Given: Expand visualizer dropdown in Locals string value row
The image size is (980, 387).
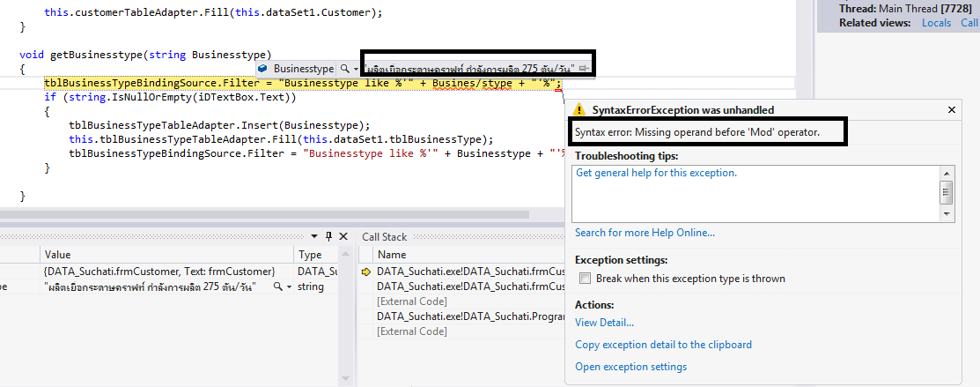Looking at the screenshot, I should 289,287.
